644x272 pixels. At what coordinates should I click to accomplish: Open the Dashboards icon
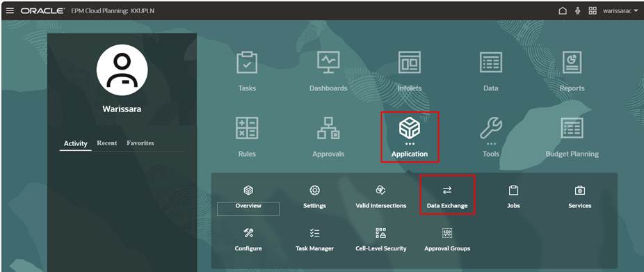point(328,63)
